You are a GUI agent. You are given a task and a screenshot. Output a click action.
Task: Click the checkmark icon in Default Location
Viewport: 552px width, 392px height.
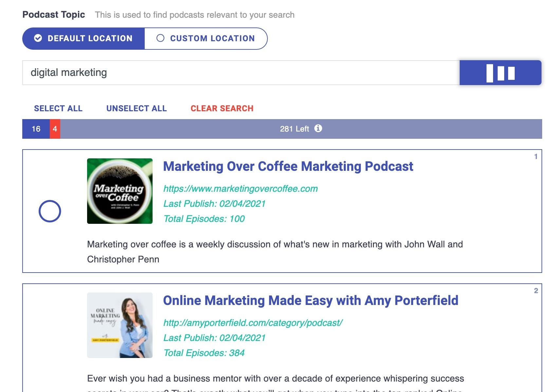[38, 38]
